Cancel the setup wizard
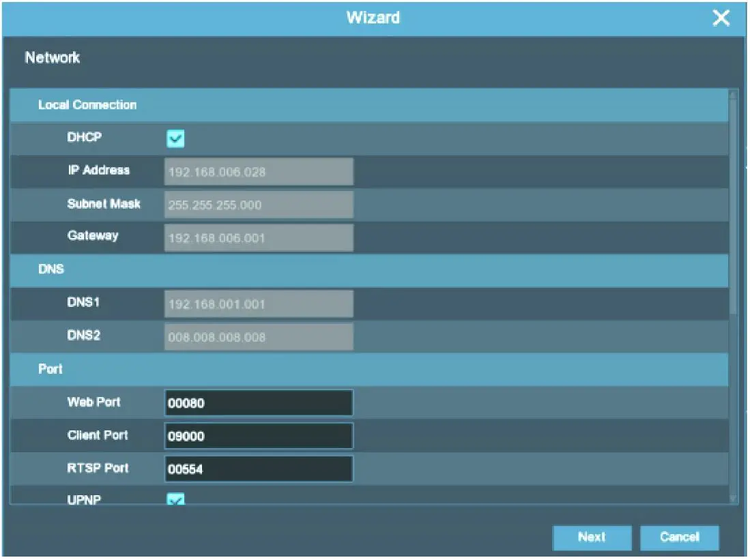Screen dimensions: 750x560 [680, 537]
